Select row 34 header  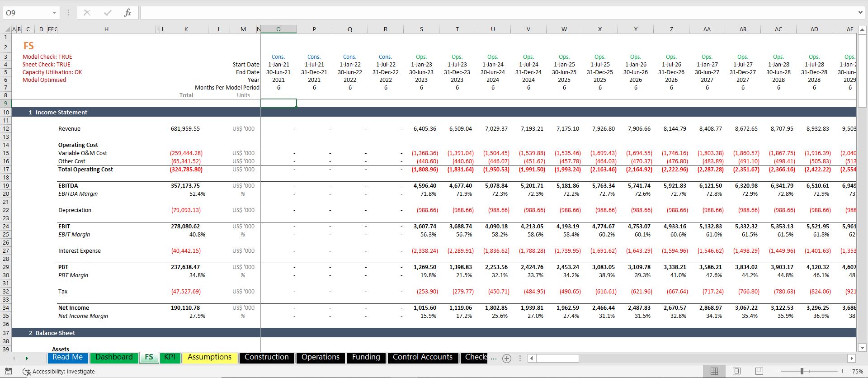[6, 308]
